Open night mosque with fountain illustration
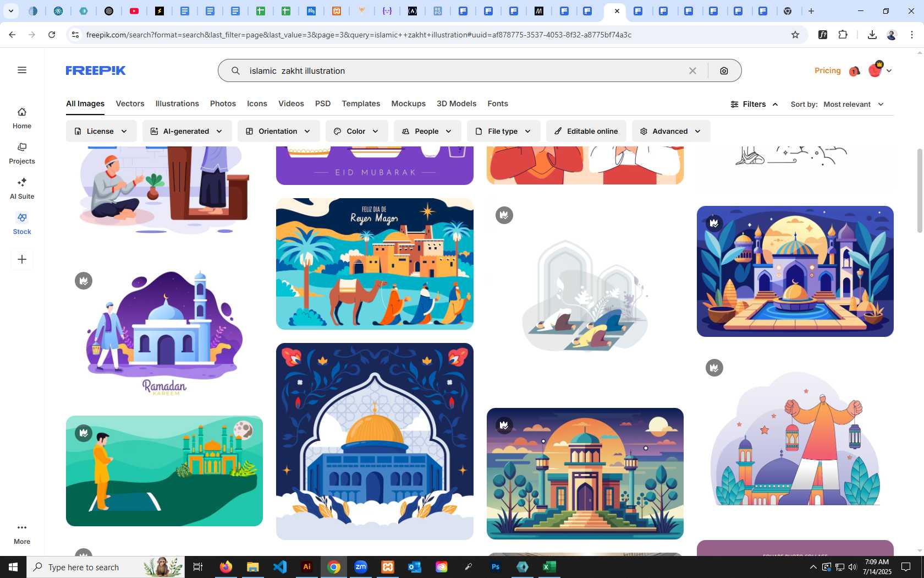 [795, 271]
